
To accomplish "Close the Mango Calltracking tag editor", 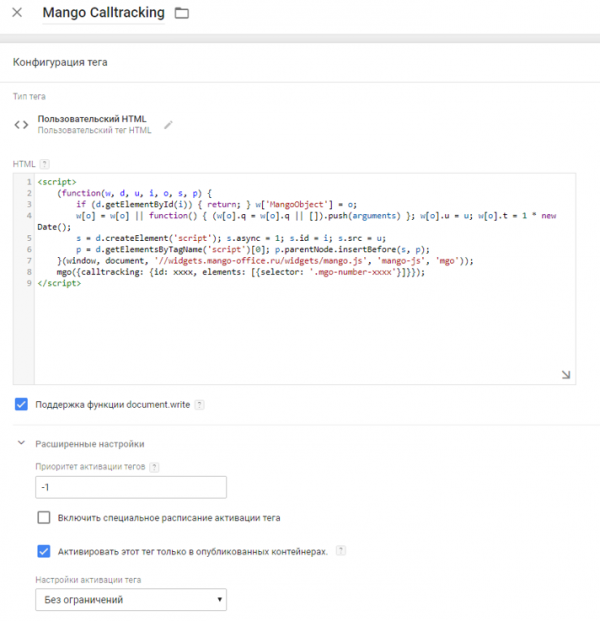I will tap(17, 13).
